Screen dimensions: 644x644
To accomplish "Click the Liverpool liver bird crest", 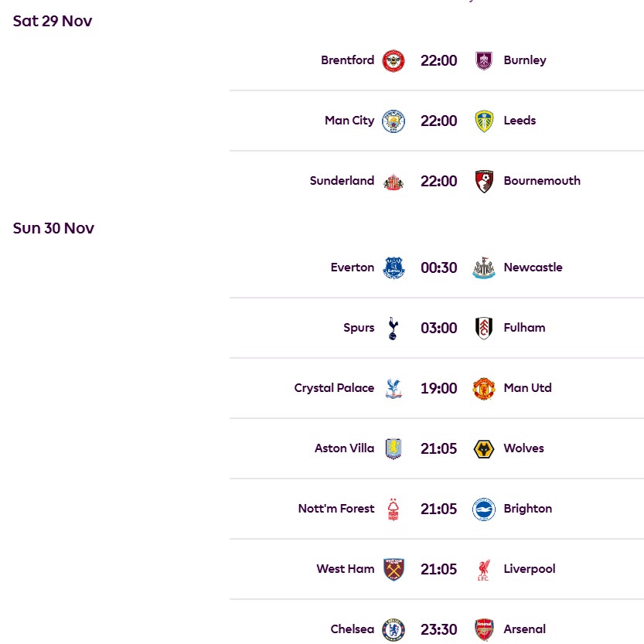I will coord(483,569).
